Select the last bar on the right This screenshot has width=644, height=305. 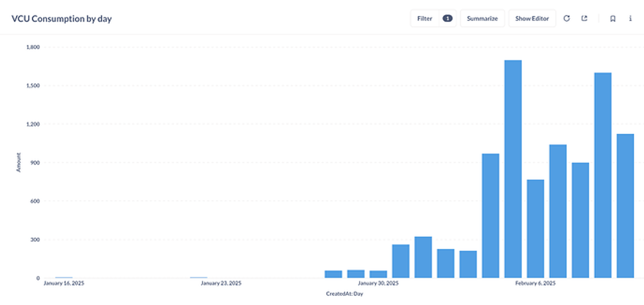point(625,206)
